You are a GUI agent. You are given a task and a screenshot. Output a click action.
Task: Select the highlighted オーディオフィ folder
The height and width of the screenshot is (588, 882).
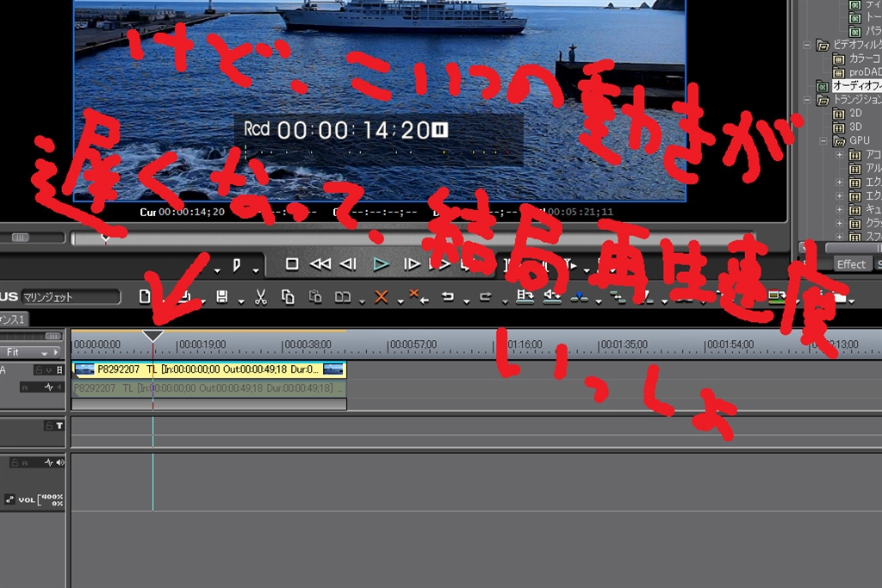(857, 85)
